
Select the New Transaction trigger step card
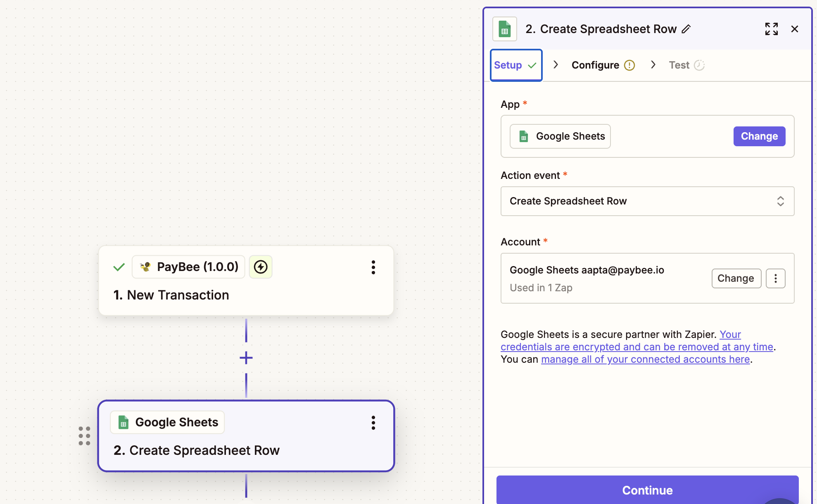246,295
